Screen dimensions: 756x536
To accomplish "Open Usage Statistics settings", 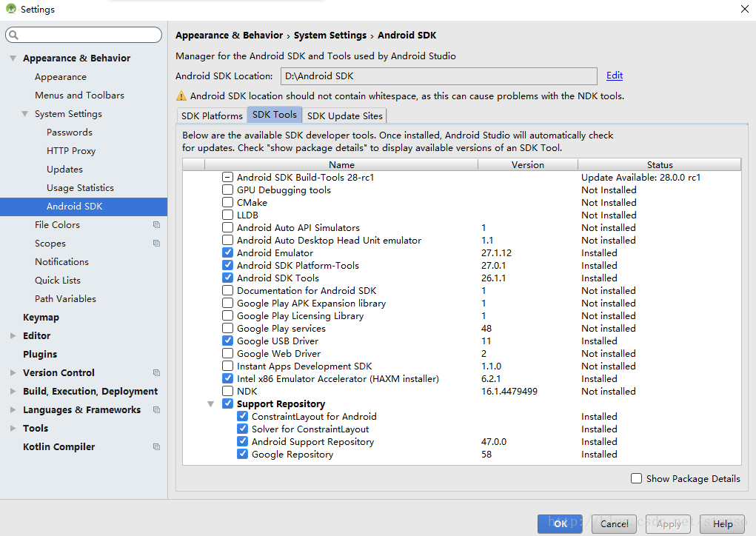I will pyautogui.click(x=80, y=187).
